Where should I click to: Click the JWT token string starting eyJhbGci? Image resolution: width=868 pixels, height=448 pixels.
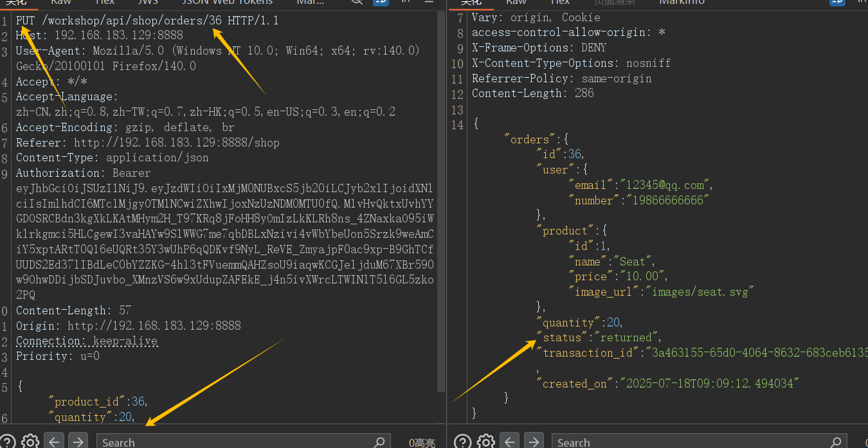(225, 242)
